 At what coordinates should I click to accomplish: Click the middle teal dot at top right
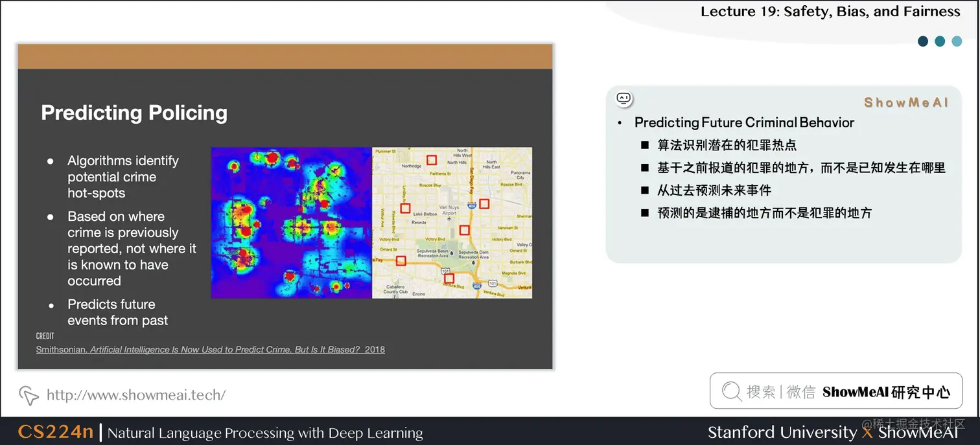940,41
